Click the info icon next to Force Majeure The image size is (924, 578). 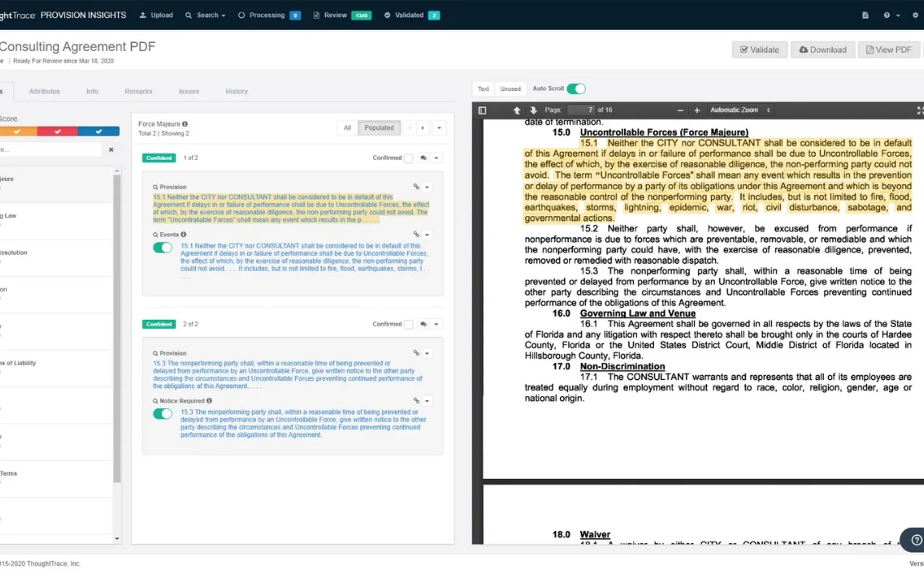[x=185, y=124]
